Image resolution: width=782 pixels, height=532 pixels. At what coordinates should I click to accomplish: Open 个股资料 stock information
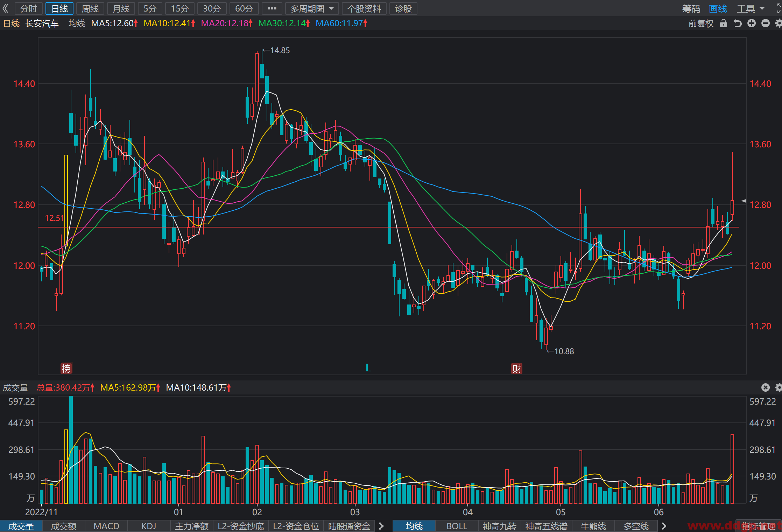coord(364,8)
